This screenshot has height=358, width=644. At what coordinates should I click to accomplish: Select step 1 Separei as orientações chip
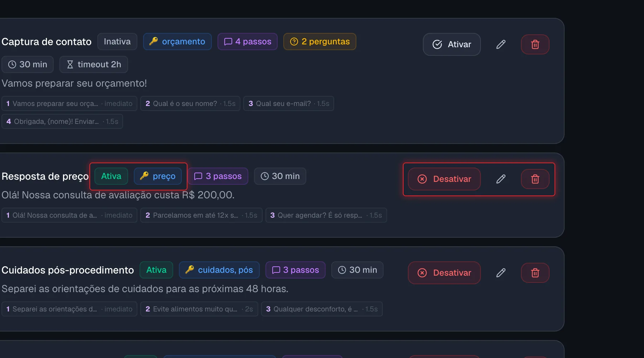69,309
